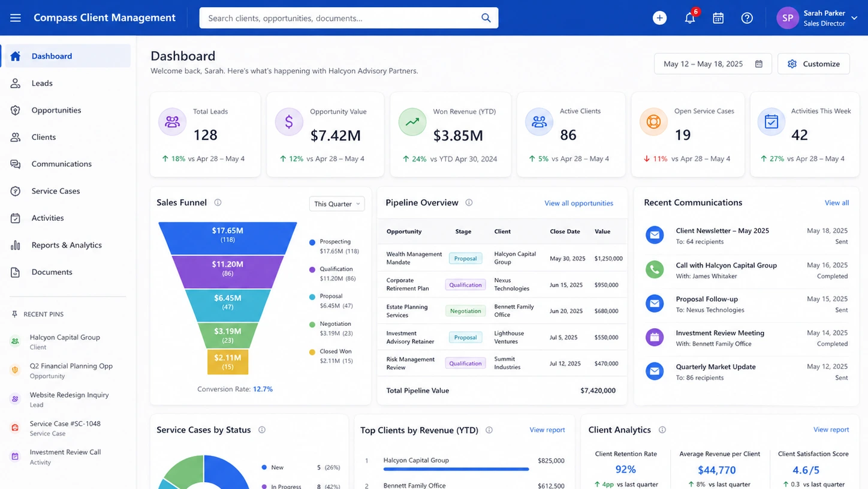Show Service Cases by Status info icon
This screenshot has height=489, width=868.
coord(261,430)
